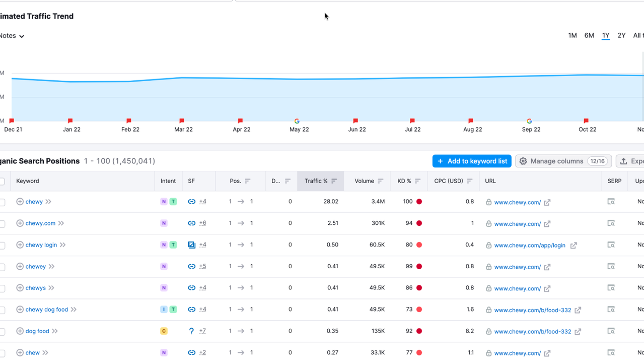Open Manage columns settings
Image resolution: width=644 pixels, height=363 pixels.
563,161
